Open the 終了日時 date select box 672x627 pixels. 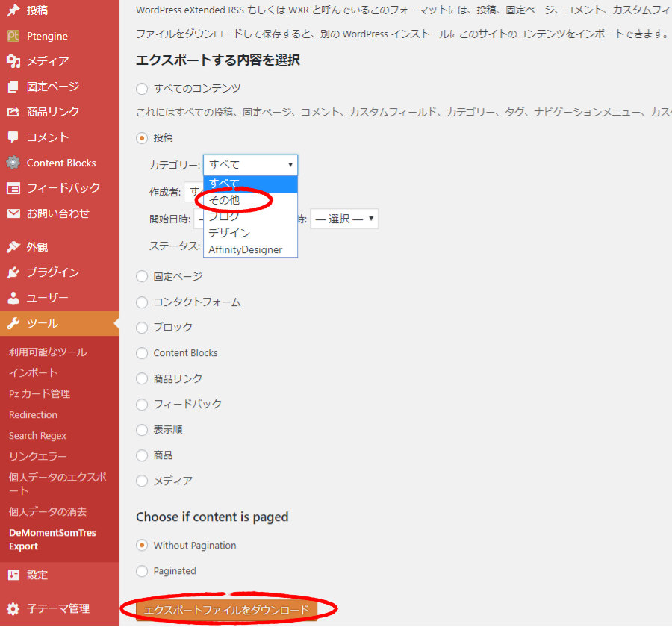click(x=343, y=219)
